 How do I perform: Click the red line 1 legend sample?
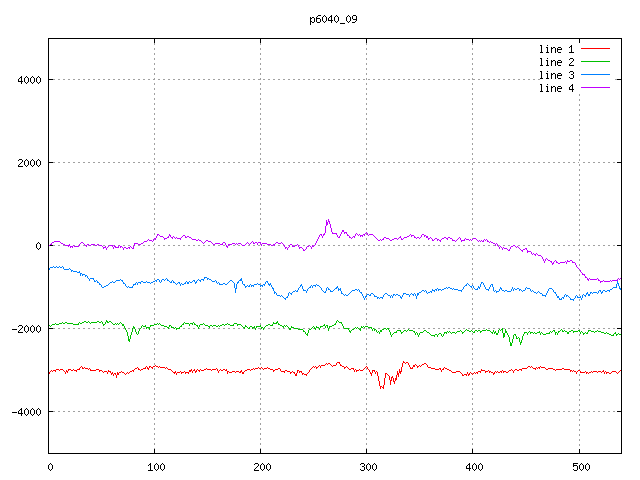pos(595,49)
